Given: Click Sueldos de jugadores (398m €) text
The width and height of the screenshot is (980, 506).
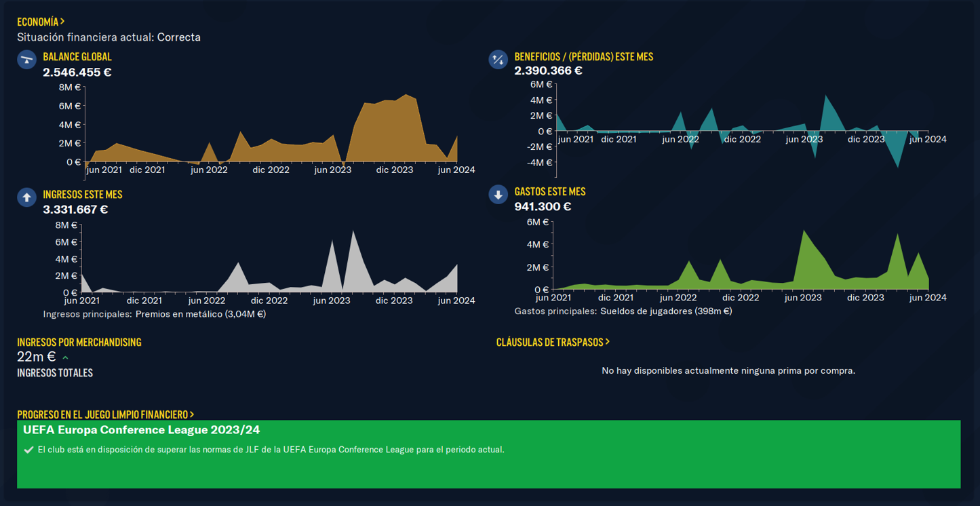Looking at the screenshot, I should point(667,311).
